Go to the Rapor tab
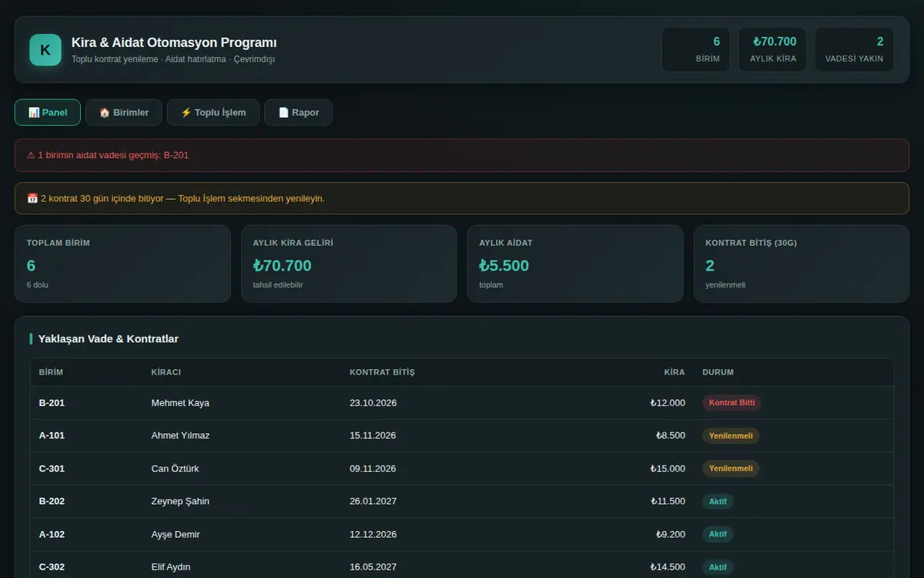 click(x=298, y=113)
